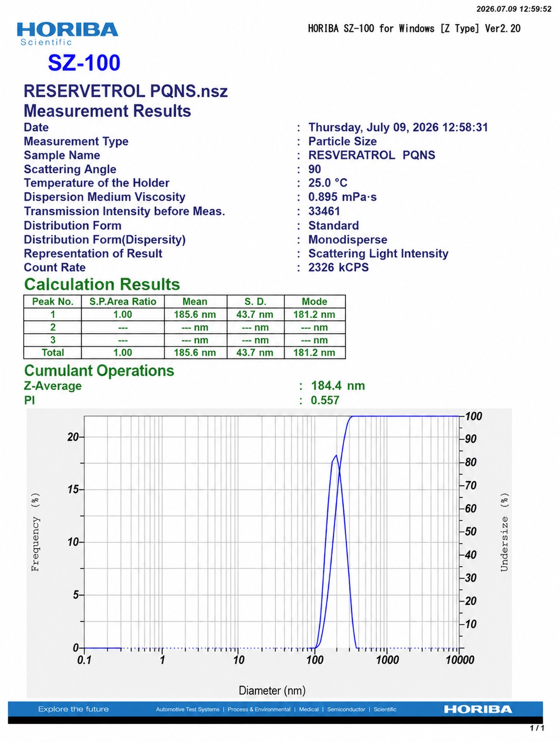The width and height of the screenshot is (560, 742).
Task: Click the S.P.Area Ratio column header
Action: coord(123,301)
